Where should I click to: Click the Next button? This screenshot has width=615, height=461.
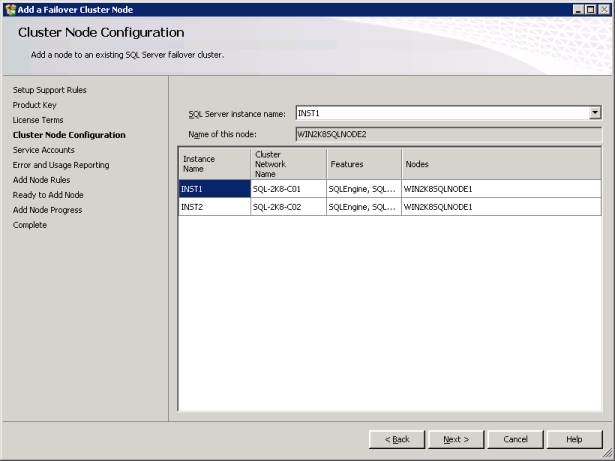pos(455,439)
